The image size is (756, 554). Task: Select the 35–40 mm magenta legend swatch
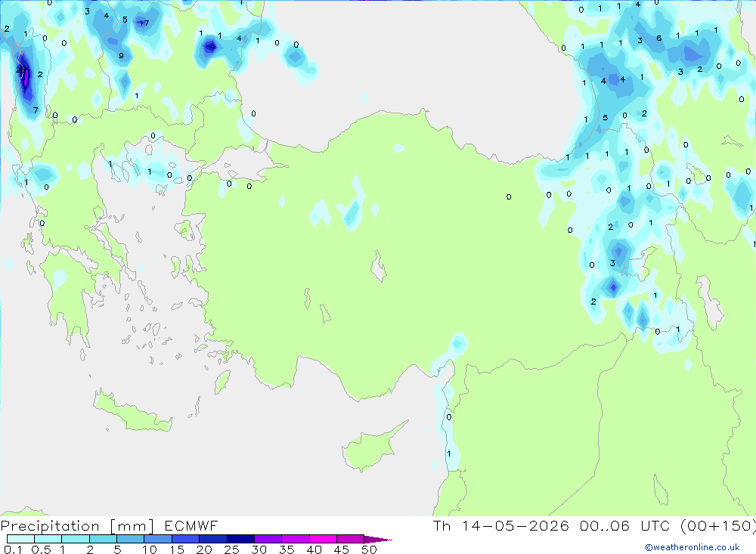click(x=295, y=539)
